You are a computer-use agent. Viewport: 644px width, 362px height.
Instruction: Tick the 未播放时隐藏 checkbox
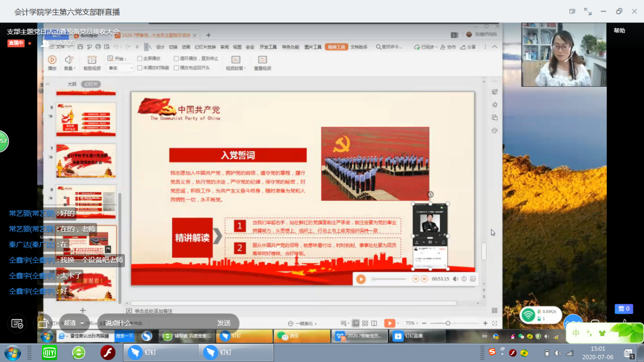pyautogui.click(x=140, y=68)
